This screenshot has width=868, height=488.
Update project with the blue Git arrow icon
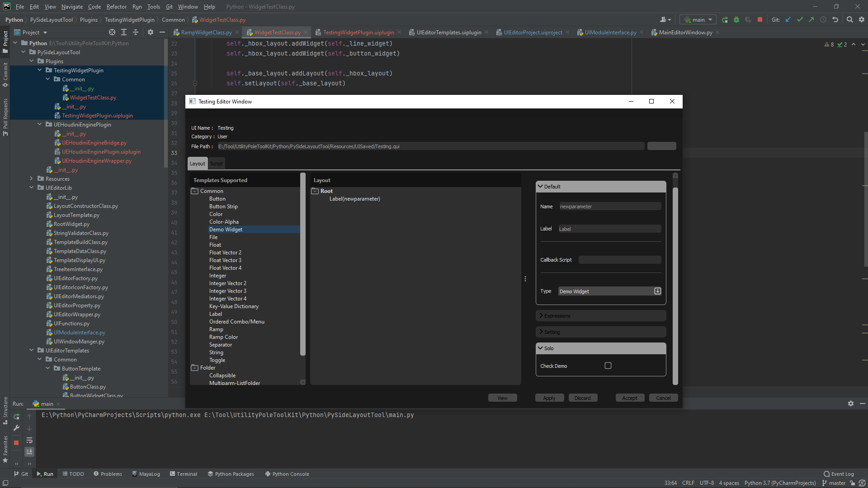788,19
